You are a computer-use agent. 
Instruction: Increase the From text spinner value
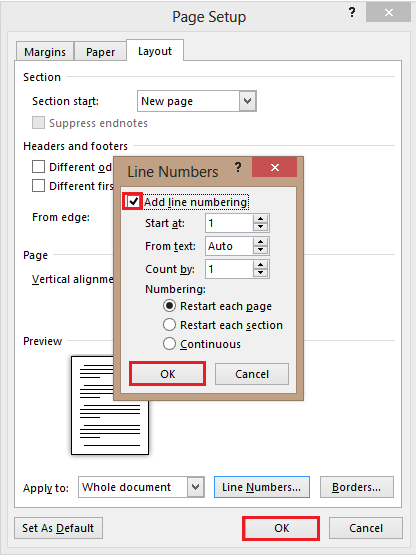click(x=261, y=242)
